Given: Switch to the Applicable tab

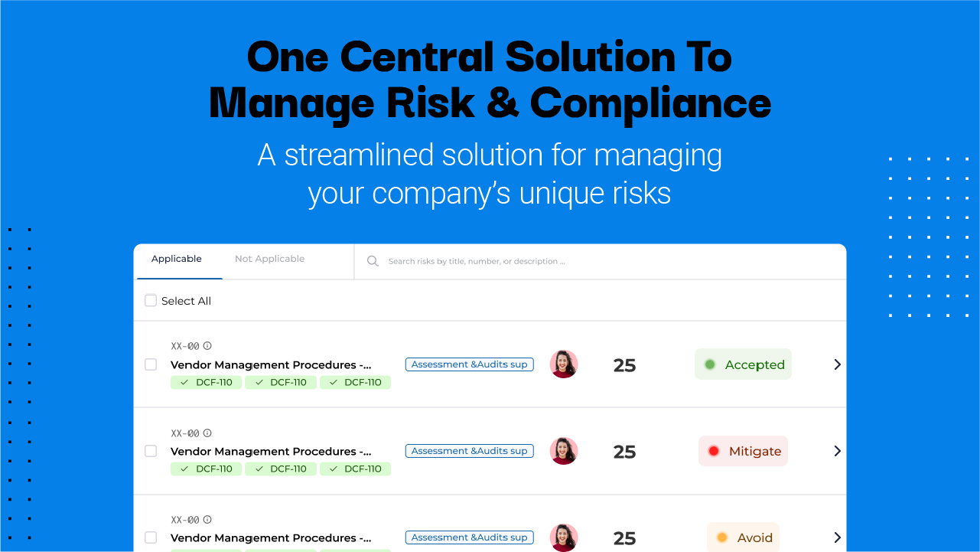Looking at the screenshot, I should (177, 259).
